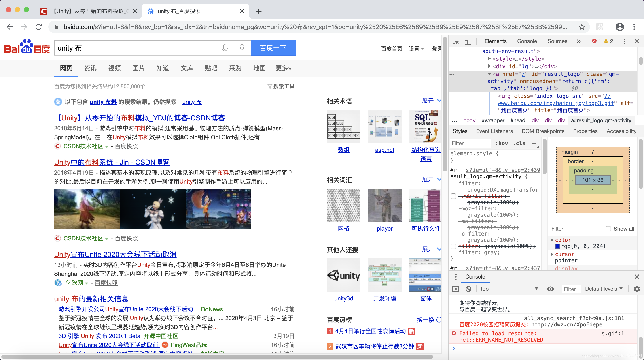The image size is (644, 360).
Task: Open image search via camera icon
Action: [242, 48]
